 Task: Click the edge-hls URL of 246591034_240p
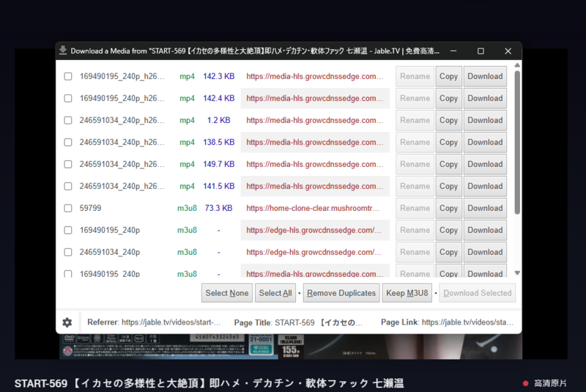coord(314,252)
